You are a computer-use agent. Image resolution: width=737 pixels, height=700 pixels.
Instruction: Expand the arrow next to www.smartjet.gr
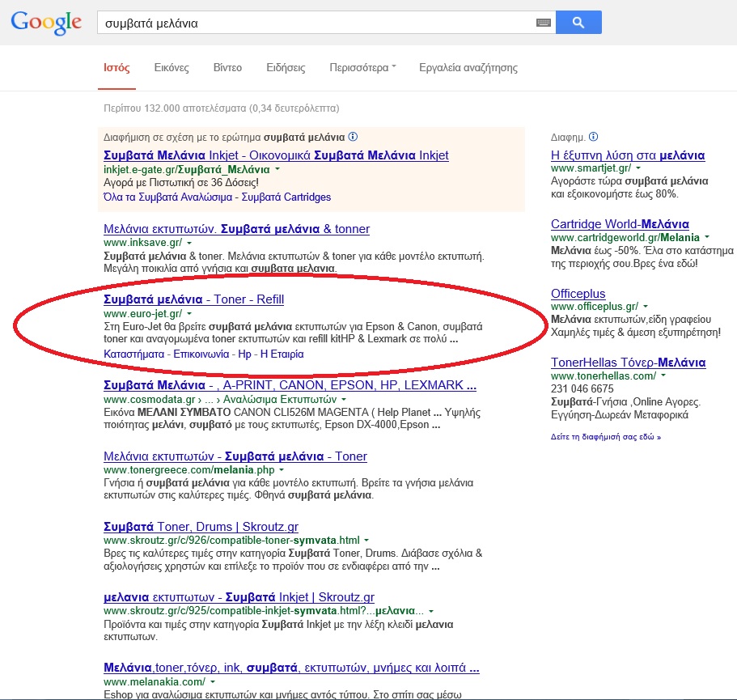(638, 168)
